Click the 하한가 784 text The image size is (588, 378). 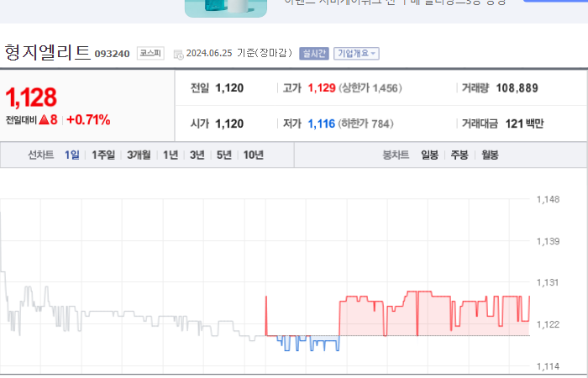[x=365, y=123]
